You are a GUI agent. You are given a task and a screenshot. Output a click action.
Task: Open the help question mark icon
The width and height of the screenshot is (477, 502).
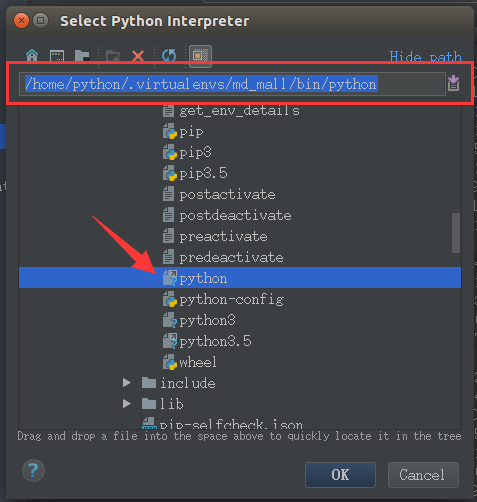coord(33,470)
